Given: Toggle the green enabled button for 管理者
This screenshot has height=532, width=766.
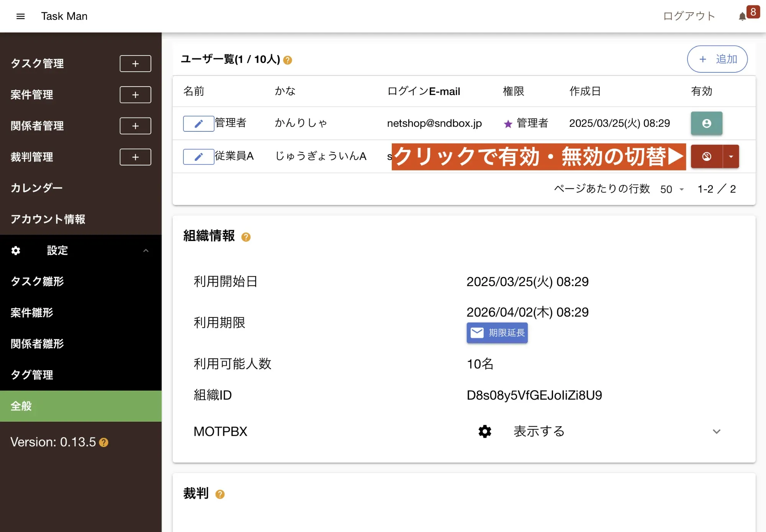Looking at the screenshot, I should click(x=706, y=123).
